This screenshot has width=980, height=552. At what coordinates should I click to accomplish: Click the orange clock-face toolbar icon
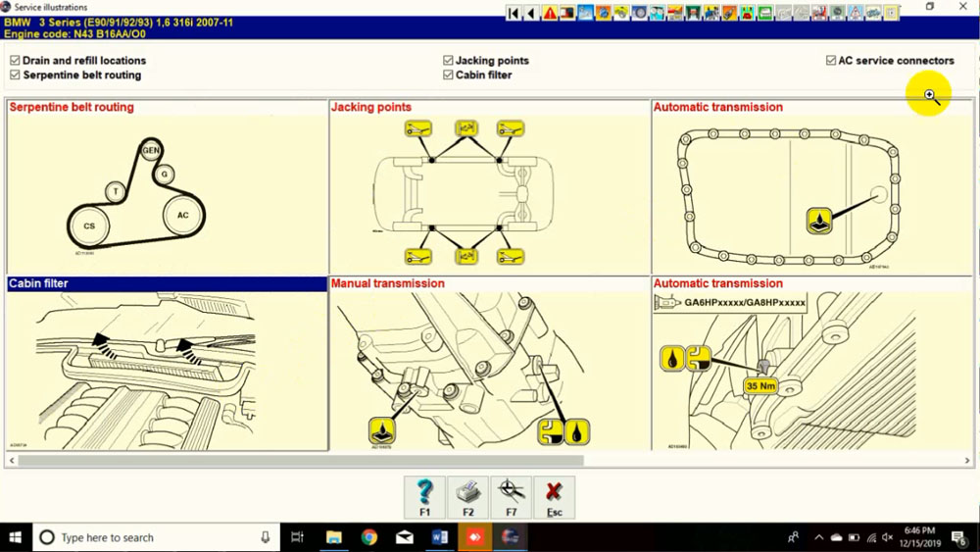603,13
